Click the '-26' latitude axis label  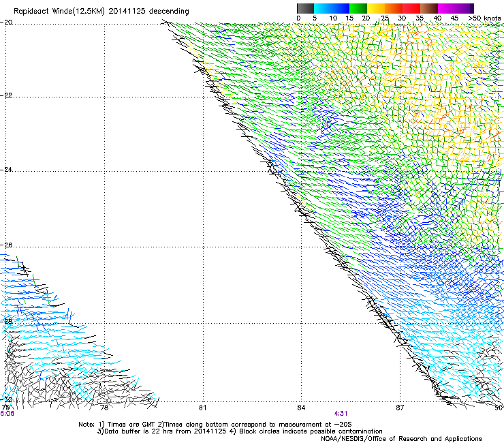click(6, 245)
